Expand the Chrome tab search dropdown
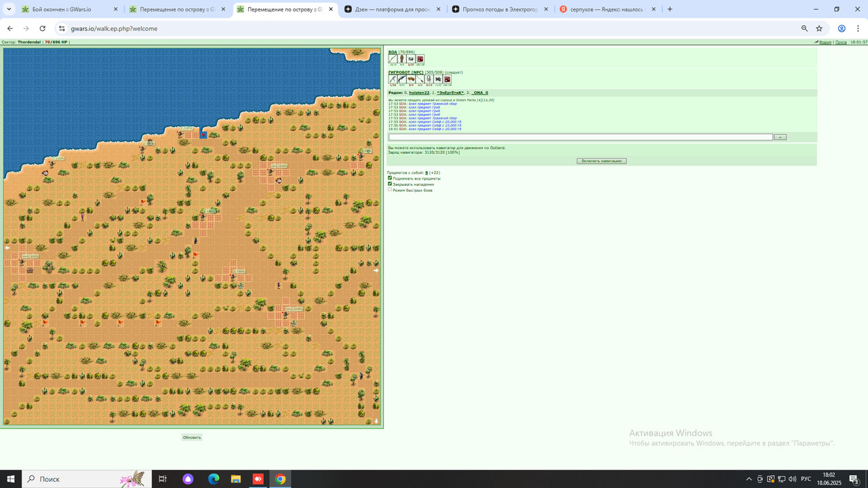The image size is (868, 488). click(9, 9)
